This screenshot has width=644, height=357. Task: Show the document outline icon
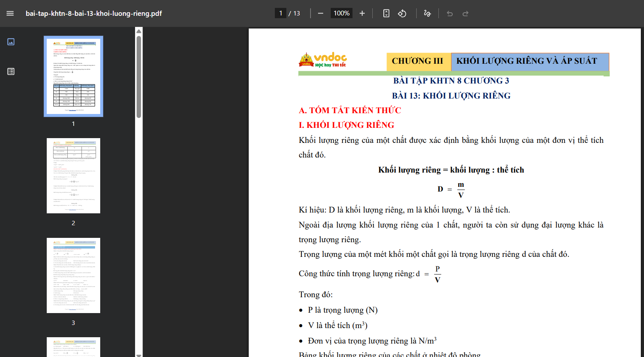(x=11, y=71)
